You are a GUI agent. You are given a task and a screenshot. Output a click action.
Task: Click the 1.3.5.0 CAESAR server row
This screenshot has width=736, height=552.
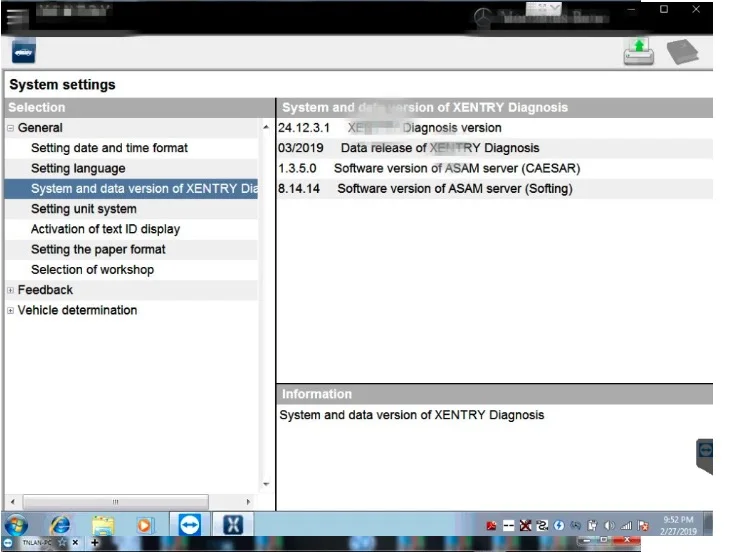(x=495, y=168)
